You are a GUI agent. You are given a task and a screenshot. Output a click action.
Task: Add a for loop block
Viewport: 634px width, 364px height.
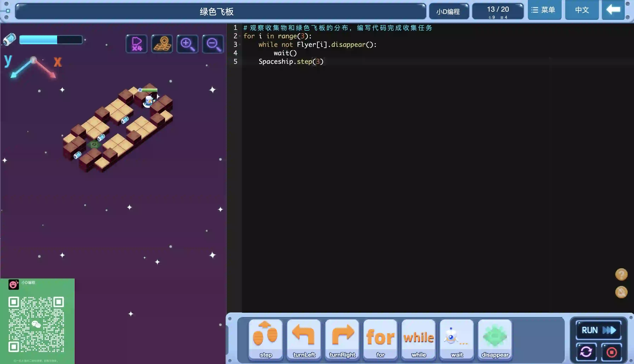pos(380,339)
